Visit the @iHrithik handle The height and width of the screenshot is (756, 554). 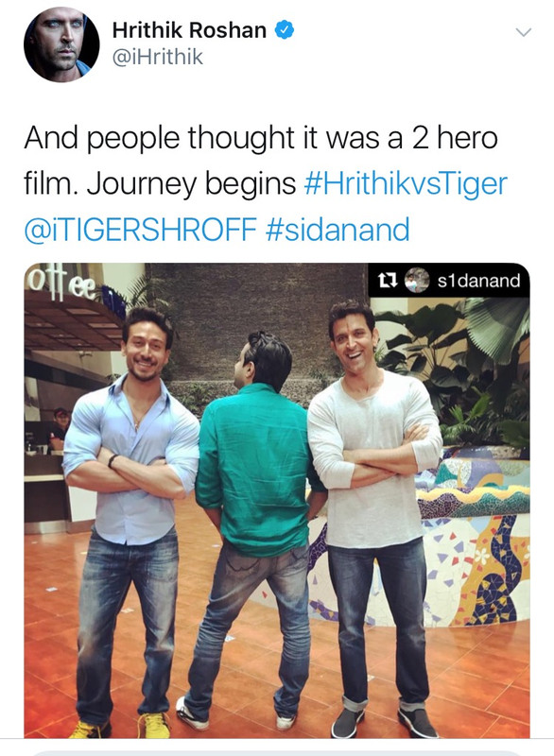pyautogui.click(x=157, y=57)
